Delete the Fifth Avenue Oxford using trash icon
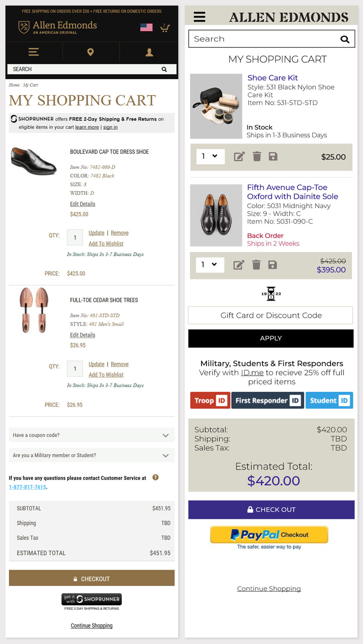This screenshot has height=644, width=363. (257, 265)
